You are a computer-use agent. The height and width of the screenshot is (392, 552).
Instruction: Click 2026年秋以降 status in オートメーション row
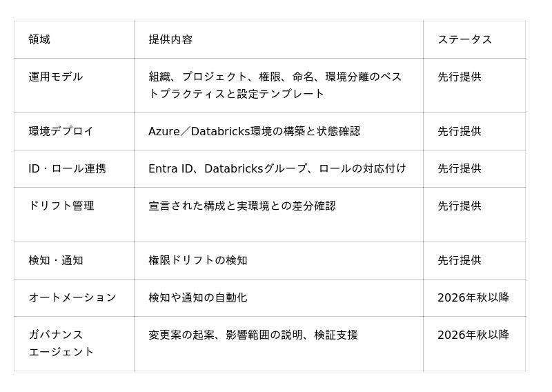click(473, 297)
